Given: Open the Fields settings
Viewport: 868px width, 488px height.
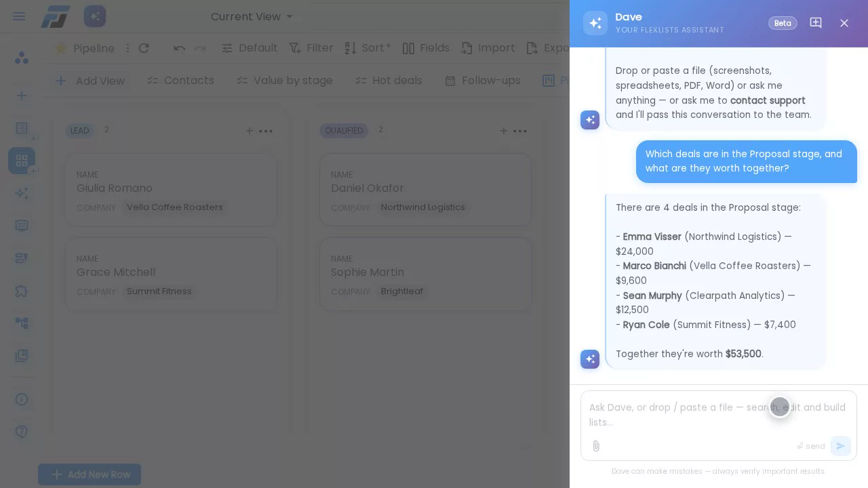Looking at the screenshot, I should pos(426,48).
